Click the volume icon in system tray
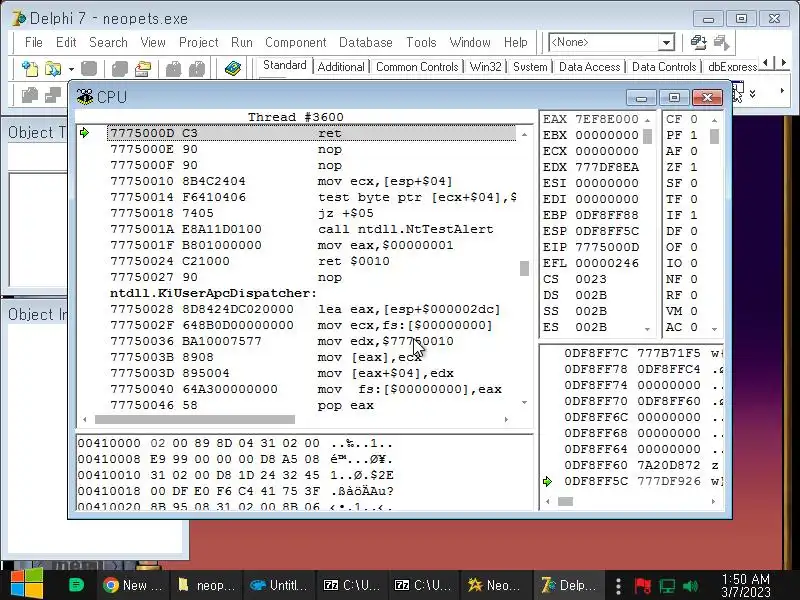Viewport: 800px width, 600px height. pyautogui.click(x=690, y=586)
